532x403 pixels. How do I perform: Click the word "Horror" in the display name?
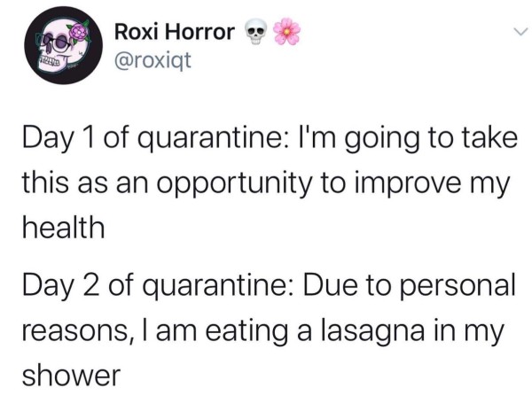[205, 34]
